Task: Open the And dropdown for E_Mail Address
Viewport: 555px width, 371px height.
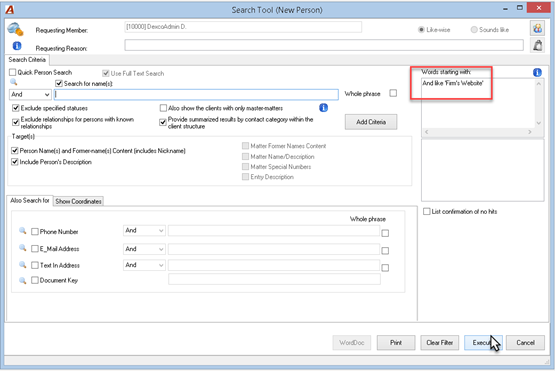Action: tap(144, 249)
